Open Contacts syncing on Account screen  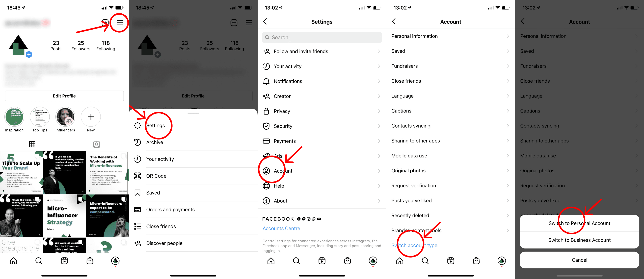(x=450, y=126)
